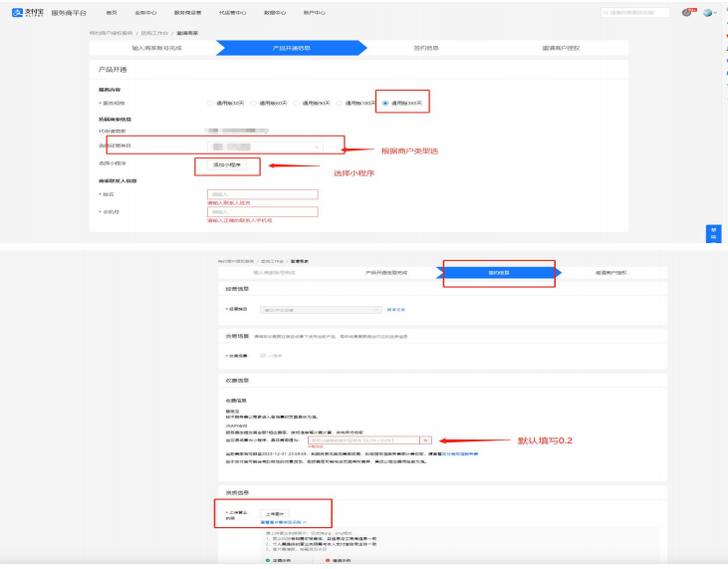Click the blue help button at right edge
The image size is (728, 569).
pos(712,233)
